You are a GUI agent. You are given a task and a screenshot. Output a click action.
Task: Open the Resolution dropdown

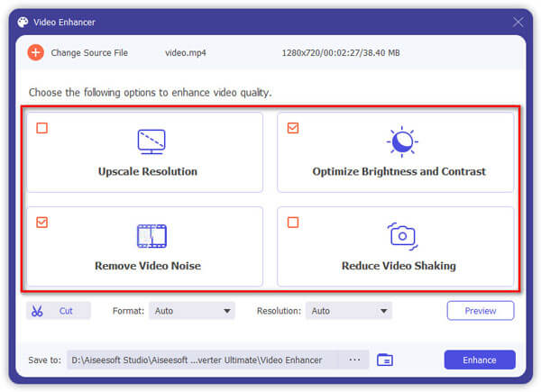348,311
